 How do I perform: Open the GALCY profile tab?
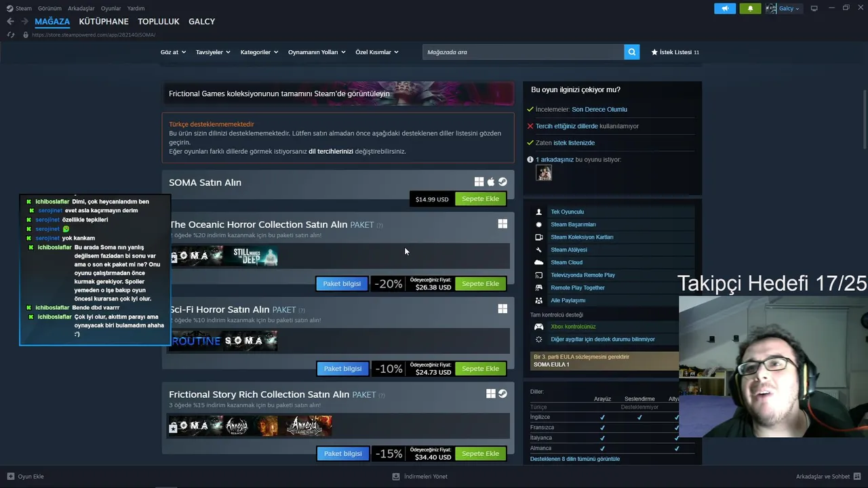[x=202, y=22]
